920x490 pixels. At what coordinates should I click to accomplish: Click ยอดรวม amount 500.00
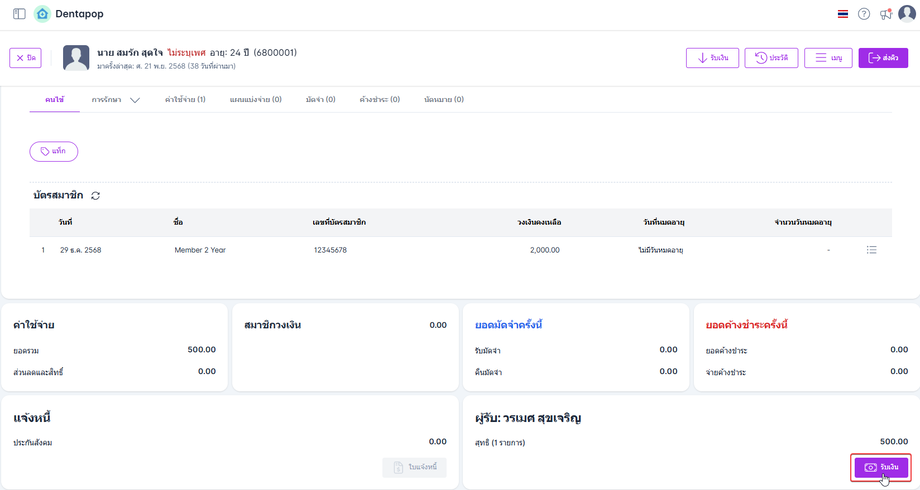click(202, 350)
